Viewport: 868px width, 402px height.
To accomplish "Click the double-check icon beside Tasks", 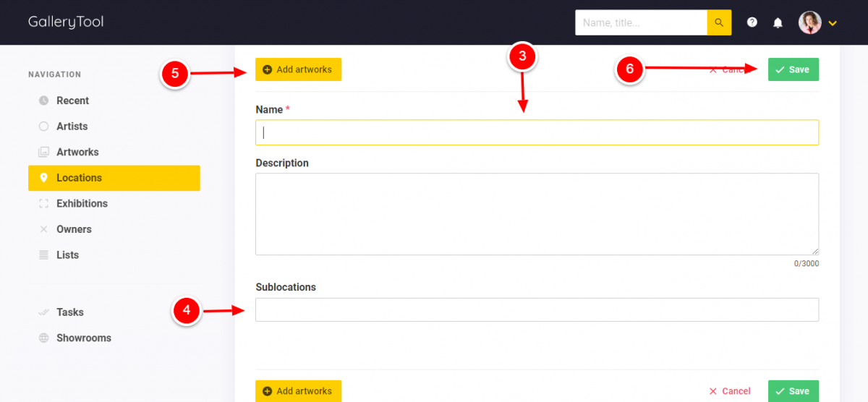I will point(43,312).
